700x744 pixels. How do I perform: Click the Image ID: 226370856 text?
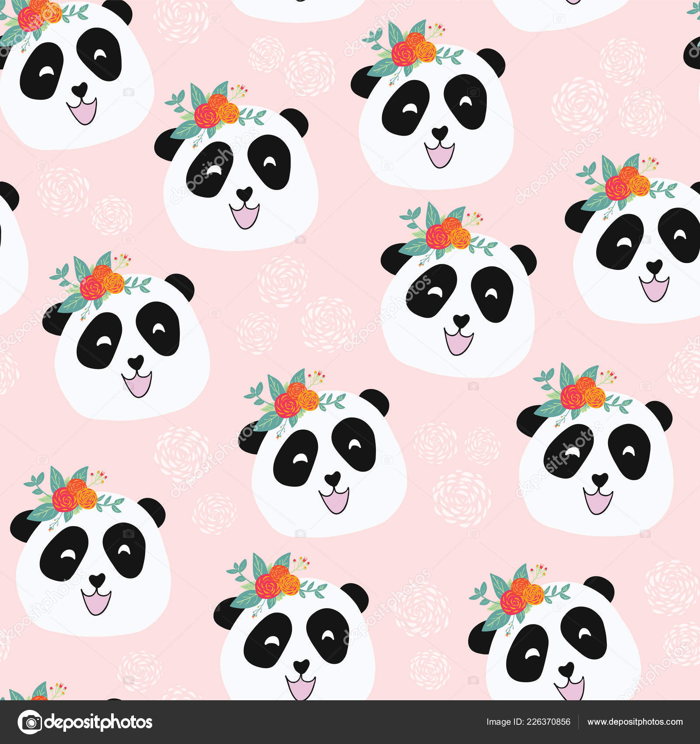click(528, 722)
